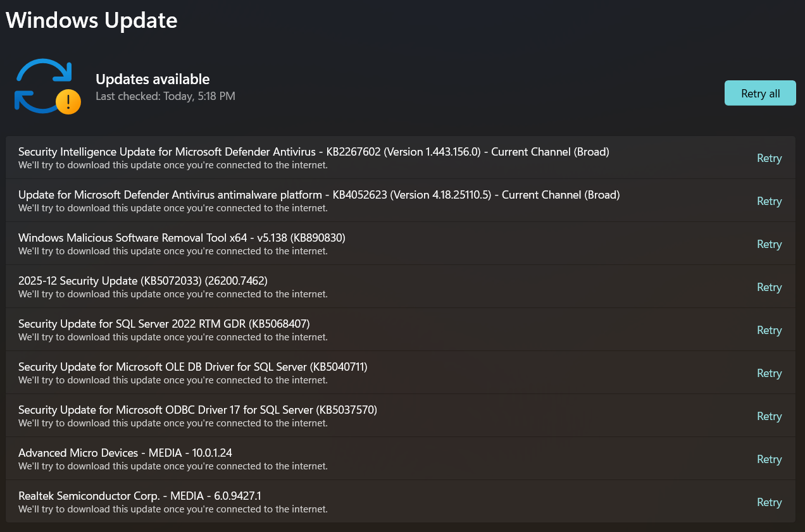
Task: Retry the OLE DB Driver security update
Action: tap(769, 373)
